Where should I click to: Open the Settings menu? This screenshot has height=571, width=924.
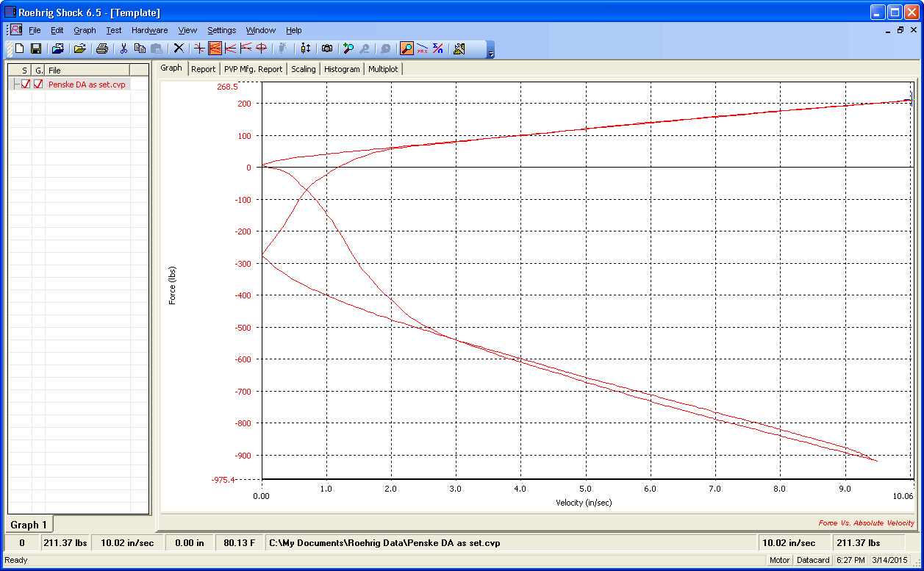(x=221, y=30)
